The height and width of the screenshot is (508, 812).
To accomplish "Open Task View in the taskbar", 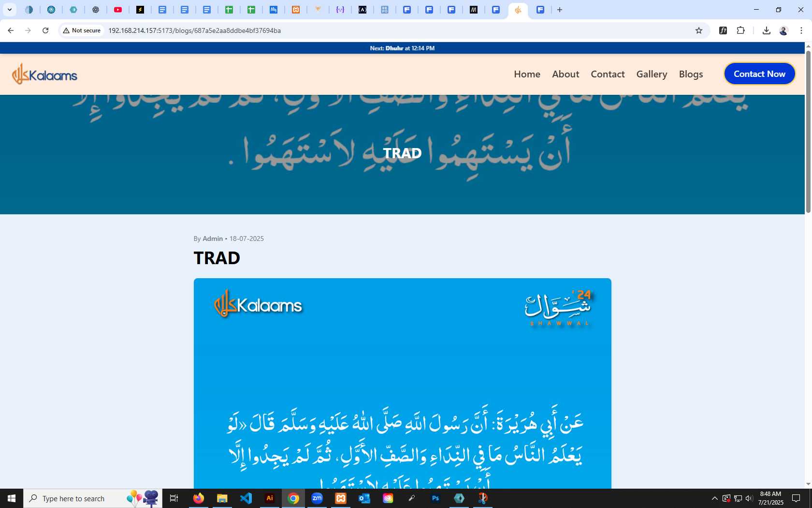I will 174,498.
